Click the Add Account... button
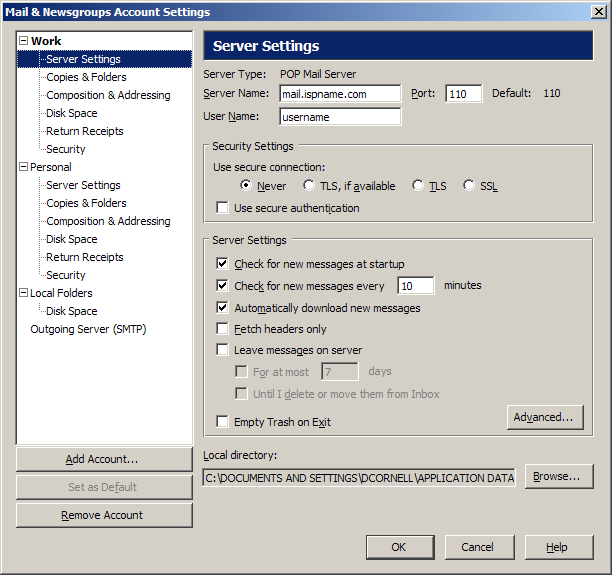 click(103, 459)
